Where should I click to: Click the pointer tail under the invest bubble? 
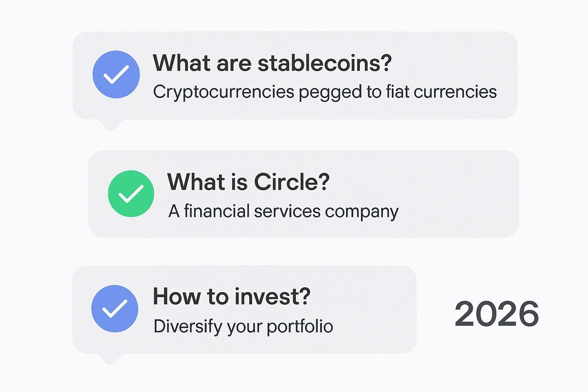click(x=110, y=358)
